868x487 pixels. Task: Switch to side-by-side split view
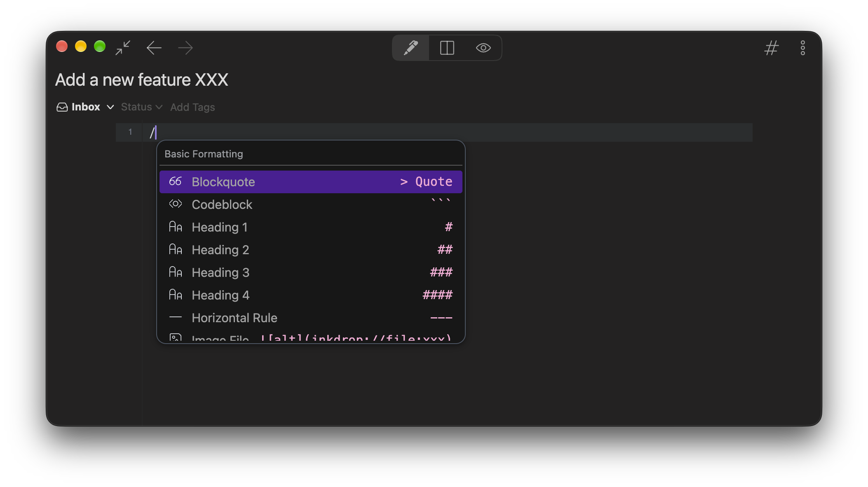(x=447, y=48)
